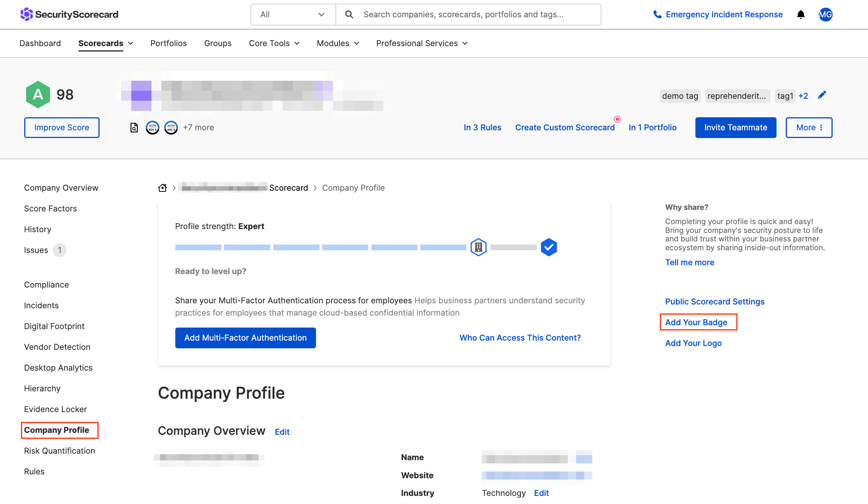Click the first profile strength progress segment

198,247
